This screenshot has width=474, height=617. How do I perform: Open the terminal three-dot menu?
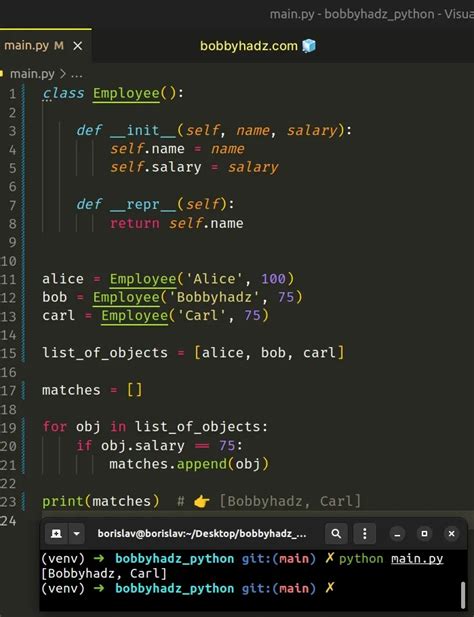(365, 534)
